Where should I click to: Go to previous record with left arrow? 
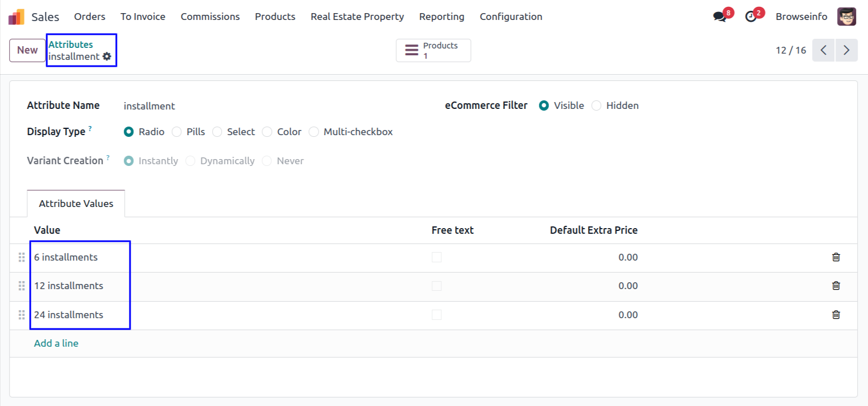(824, 50)
